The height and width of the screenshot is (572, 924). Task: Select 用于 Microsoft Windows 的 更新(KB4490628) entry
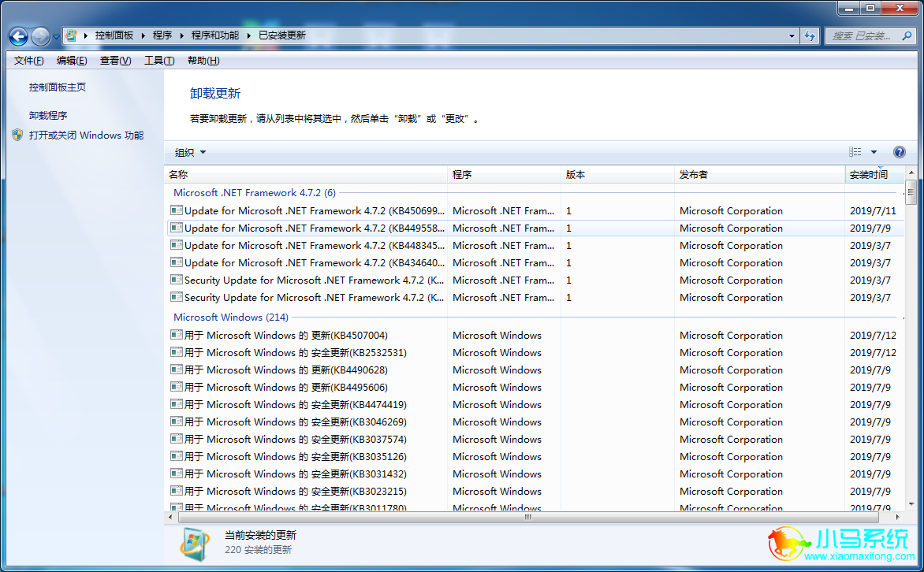[535, 370]
